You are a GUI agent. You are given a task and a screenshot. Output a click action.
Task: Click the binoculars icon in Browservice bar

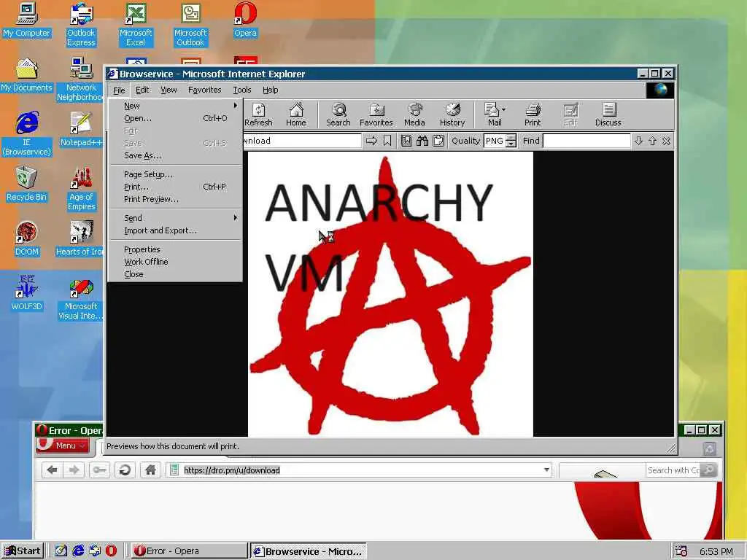[x=422, y=141]
